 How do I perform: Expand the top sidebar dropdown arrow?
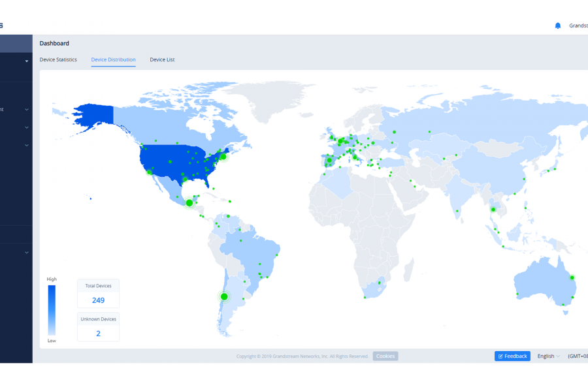pyautogui.click(x=27, y=61)
